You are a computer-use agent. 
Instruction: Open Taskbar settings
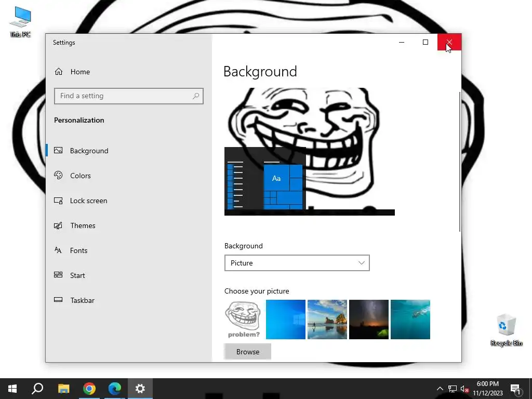pyautogui.click(x=83, y=300)
